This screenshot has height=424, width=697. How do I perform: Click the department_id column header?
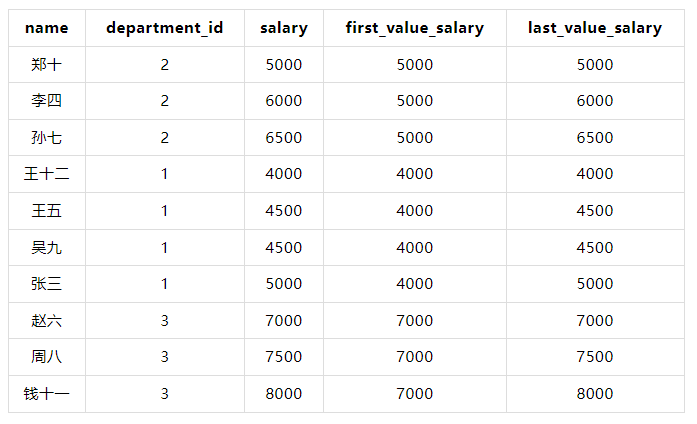(x=164, y=28)
